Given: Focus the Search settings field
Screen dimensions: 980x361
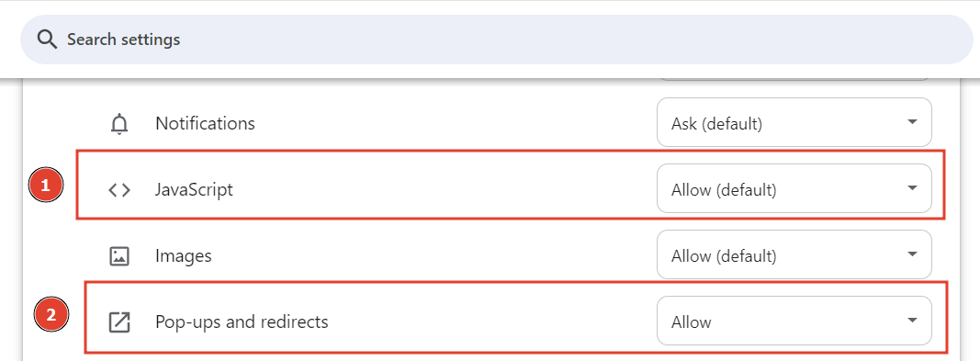Looking at the screenshot, I should coord(496,39).
